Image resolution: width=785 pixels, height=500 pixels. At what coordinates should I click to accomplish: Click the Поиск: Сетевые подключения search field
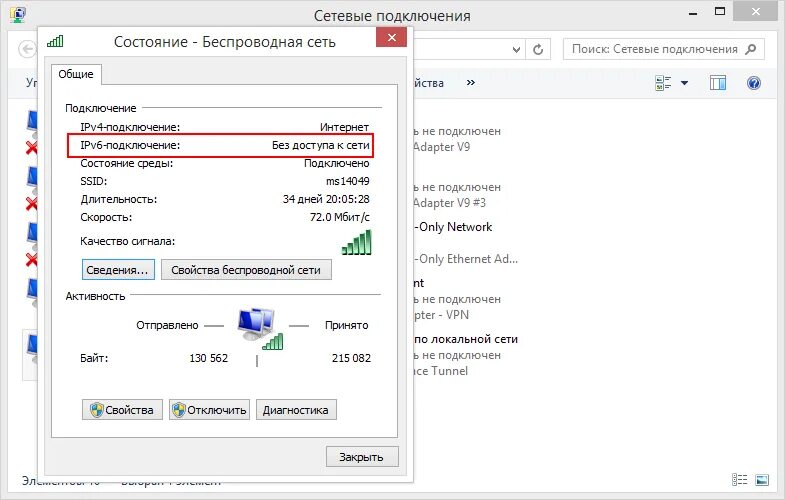(x=653, y=49)
